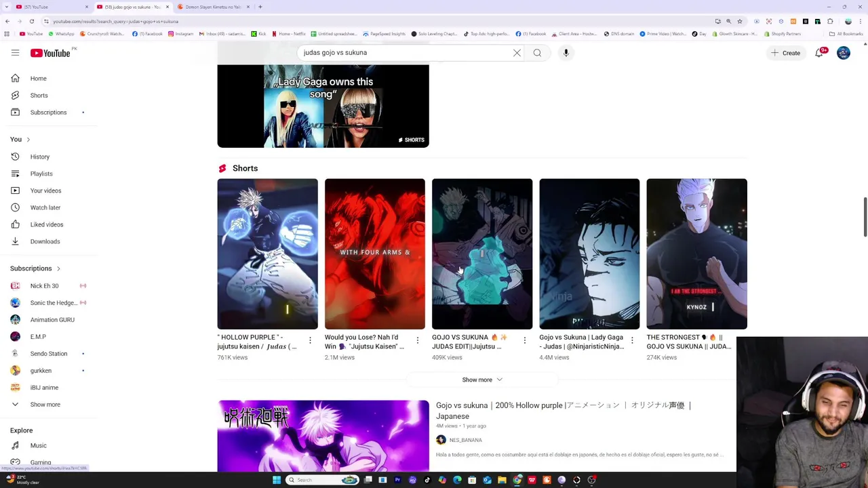This screenshot has width=868, height=488.
Task: Open the NES_BANANA channel
Action: pos(465,440)
